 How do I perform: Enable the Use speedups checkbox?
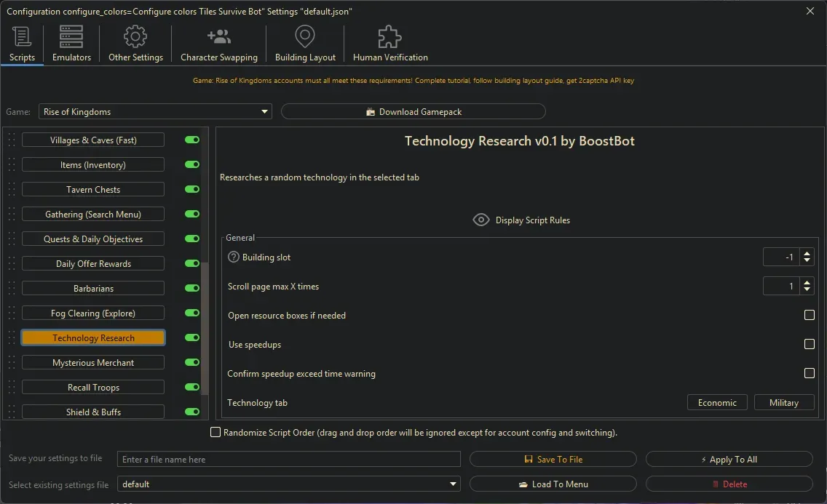[809, 344]
